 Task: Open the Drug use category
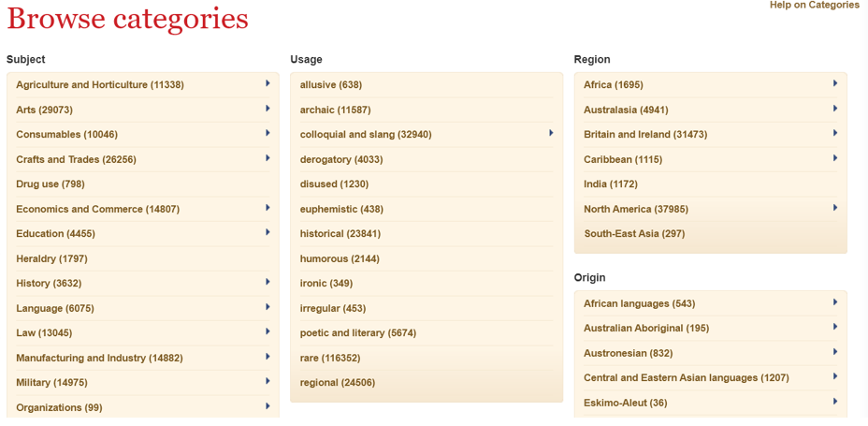pos(51,184)
